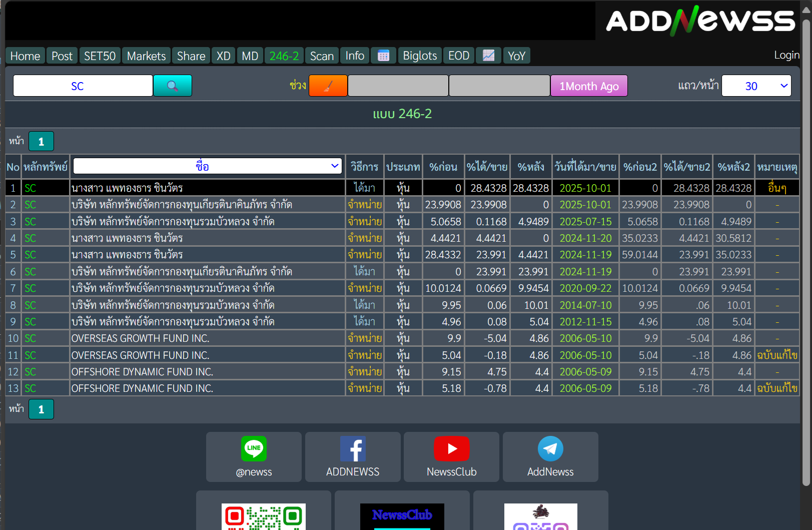This screenshot has height=530, width=812.
Task: Click the Login link
Action: pyautogui.click(x=786, y=55)
